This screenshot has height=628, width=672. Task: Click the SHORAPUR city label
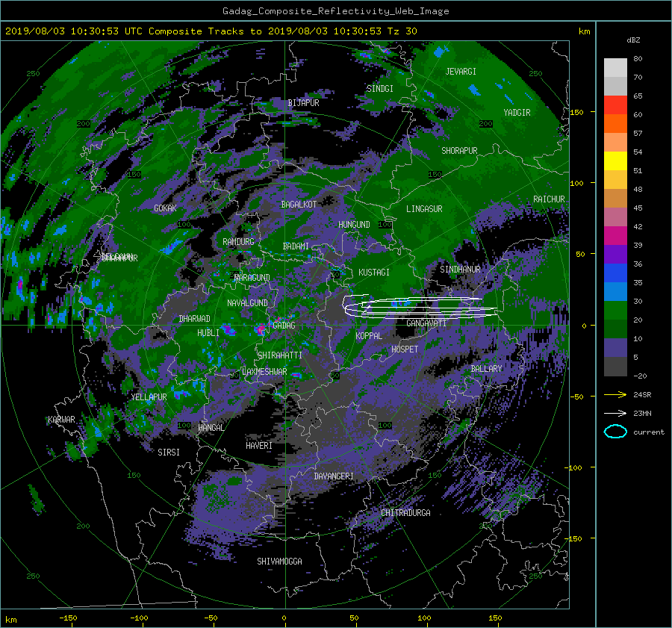[459, 151]
